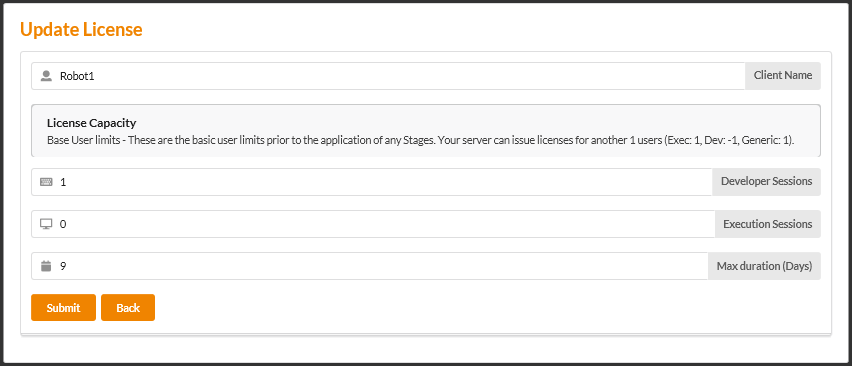
Task: Click the monitor icon for Execution Sessions
Action: (x=46, y=224)
